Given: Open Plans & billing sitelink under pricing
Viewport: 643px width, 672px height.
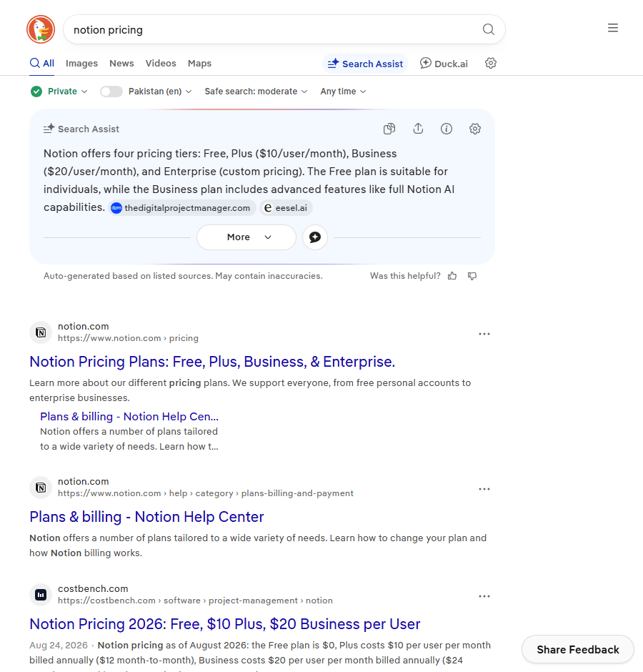Looking at the screenshot, I should (x=129, y=417).
